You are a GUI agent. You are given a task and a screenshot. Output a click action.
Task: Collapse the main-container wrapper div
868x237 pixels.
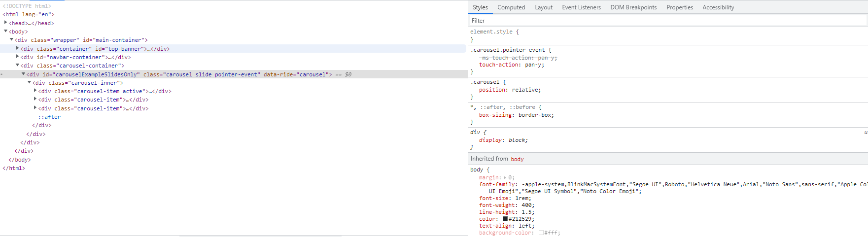tap(11, 39)
